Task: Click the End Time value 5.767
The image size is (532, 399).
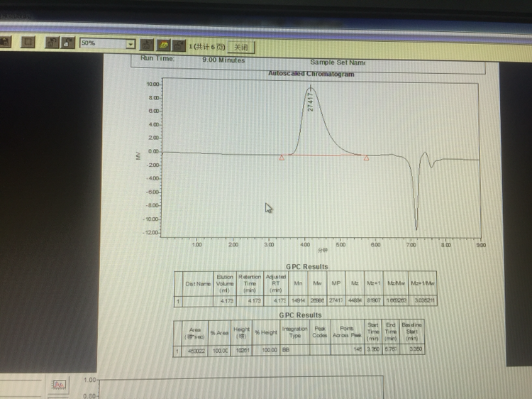Action: pos(391,349)
